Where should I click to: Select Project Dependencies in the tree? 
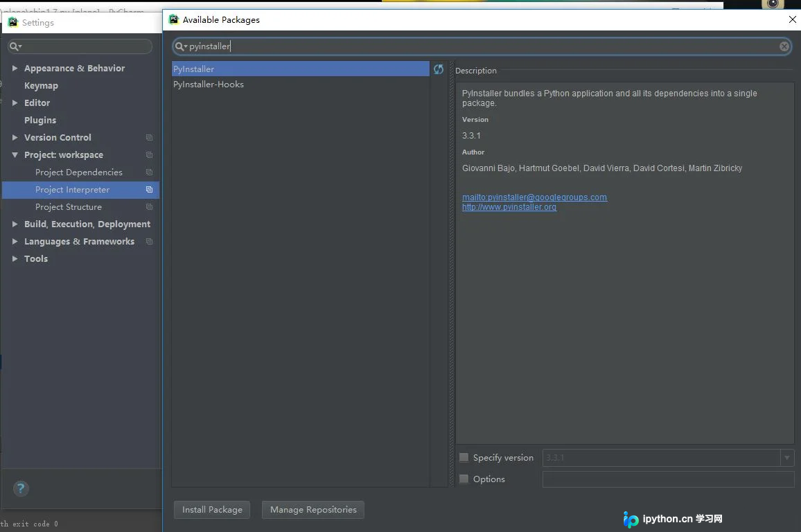click(79, 172)
